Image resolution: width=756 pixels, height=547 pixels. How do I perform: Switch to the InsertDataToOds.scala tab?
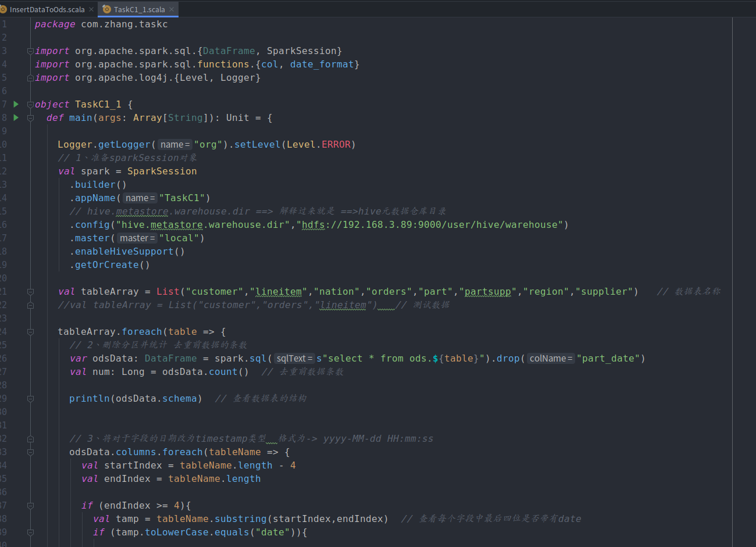tap(47, 9)
